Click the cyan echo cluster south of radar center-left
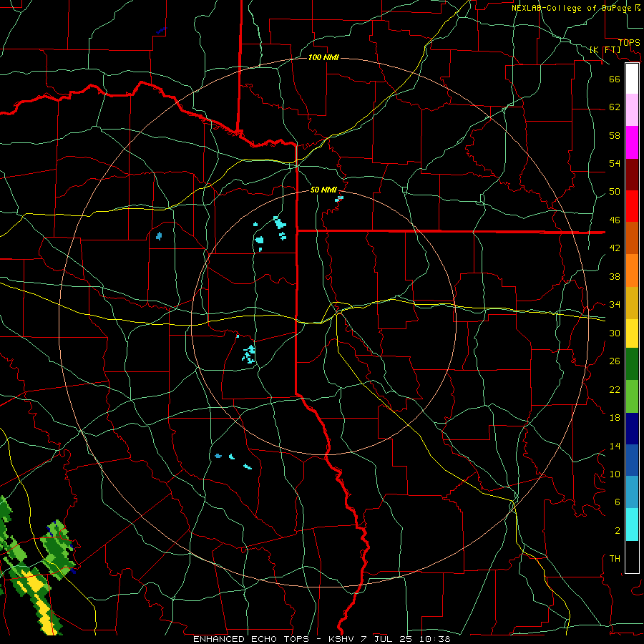This screenshot has width=644, height=644. tap(249, 355)
